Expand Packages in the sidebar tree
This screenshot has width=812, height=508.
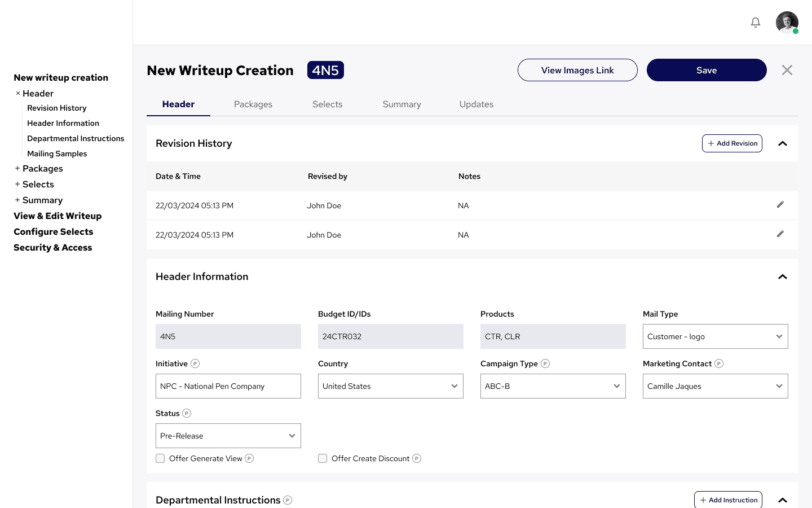[17, 168]
